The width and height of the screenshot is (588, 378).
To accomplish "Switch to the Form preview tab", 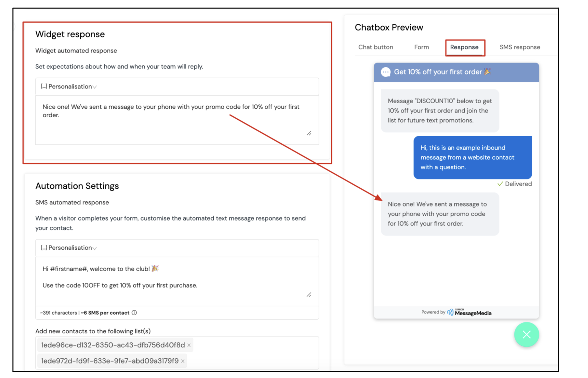I will (x=421, y=47).
